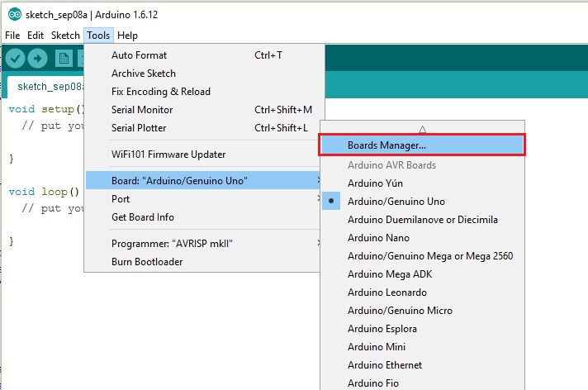Image resolution: width=588 pixels, height=390 pixels.
Task: Select Arduino Duemilanove or Diecimila board
Action: (x=422, y=220)
